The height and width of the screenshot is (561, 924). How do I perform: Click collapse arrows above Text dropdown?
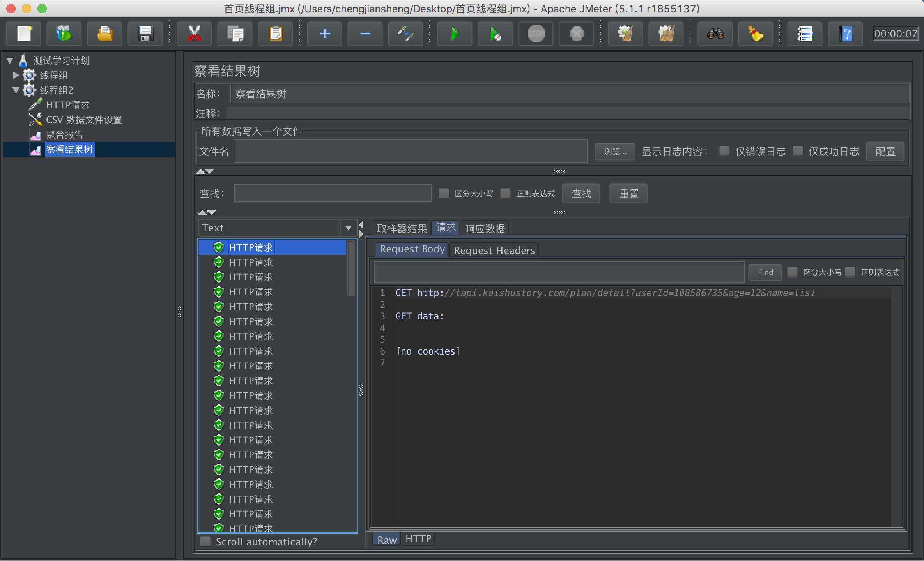point(207,213)
